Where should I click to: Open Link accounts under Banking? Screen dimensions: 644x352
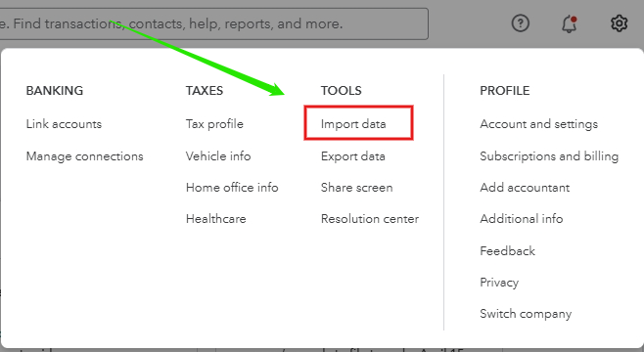coord(64,124)
